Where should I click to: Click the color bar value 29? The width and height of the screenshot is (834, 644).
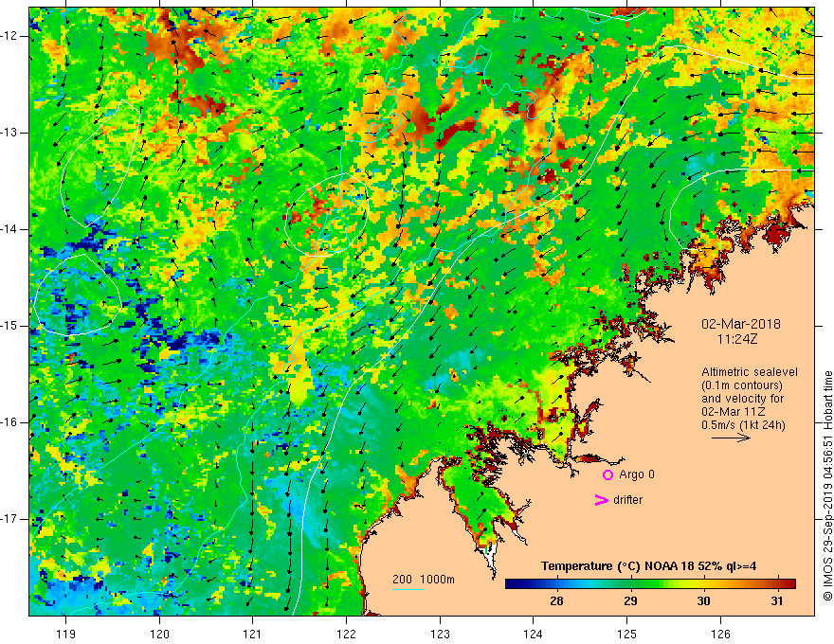[x=630, y=601]
